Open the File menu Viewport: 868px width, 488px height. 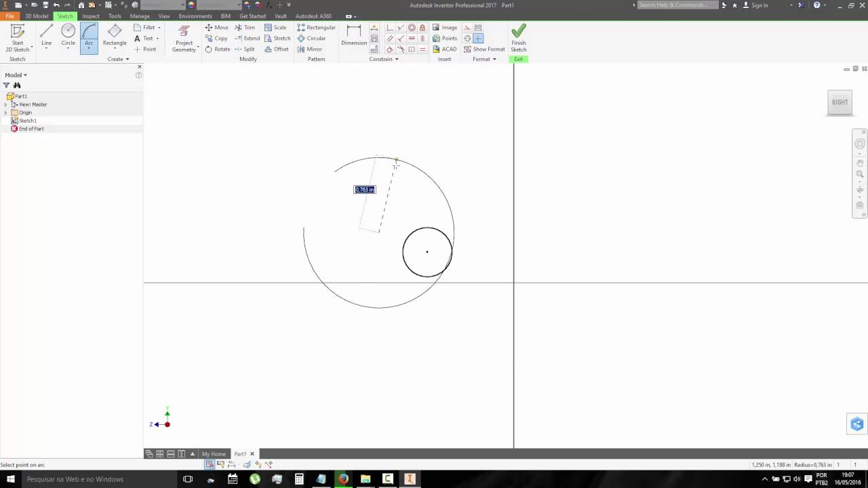(x=9, y=16)
